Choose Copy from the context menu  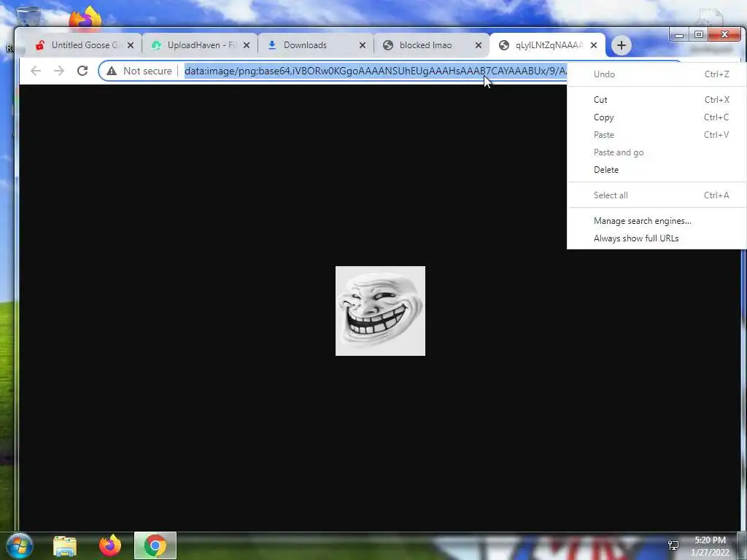[657, 117]
